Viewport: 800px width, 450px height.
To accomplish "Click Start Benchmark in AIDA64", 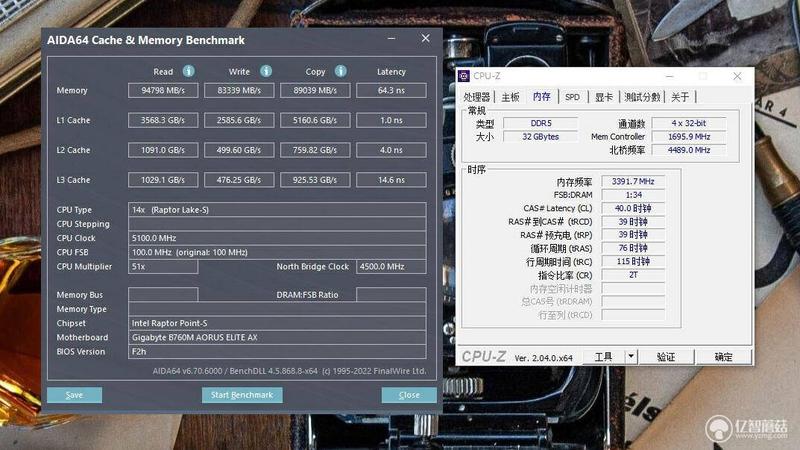I will click(242, 395).
